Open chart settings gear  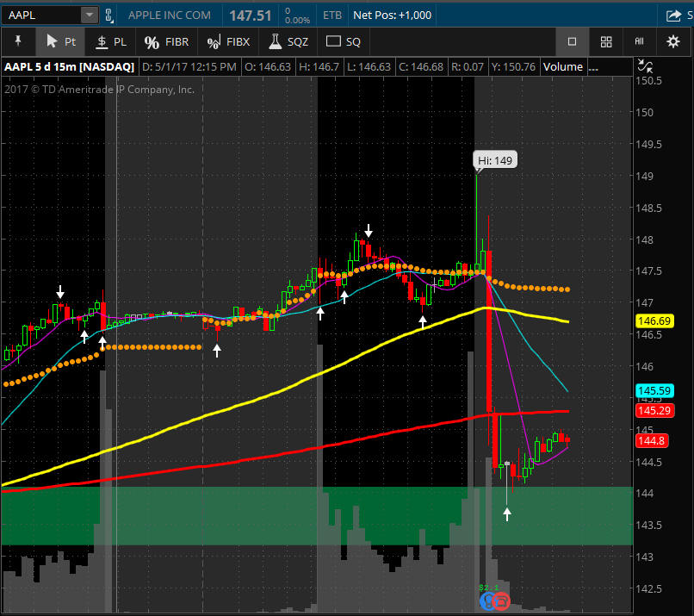(x=673, y=41)
